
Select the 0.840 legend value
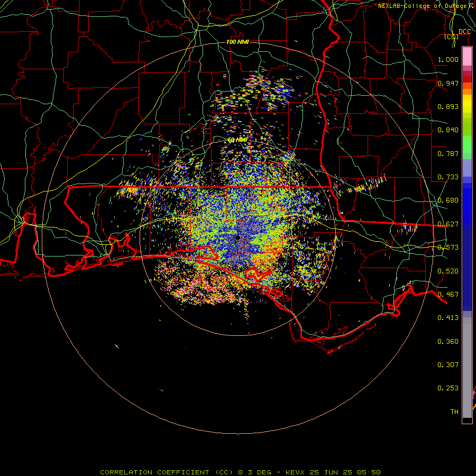point(448,130)
